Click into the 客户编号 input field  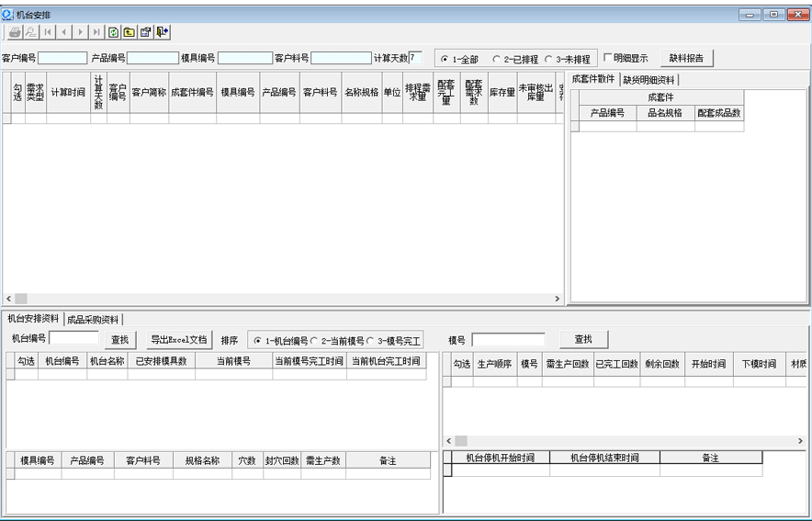click(x=62, y=58)
